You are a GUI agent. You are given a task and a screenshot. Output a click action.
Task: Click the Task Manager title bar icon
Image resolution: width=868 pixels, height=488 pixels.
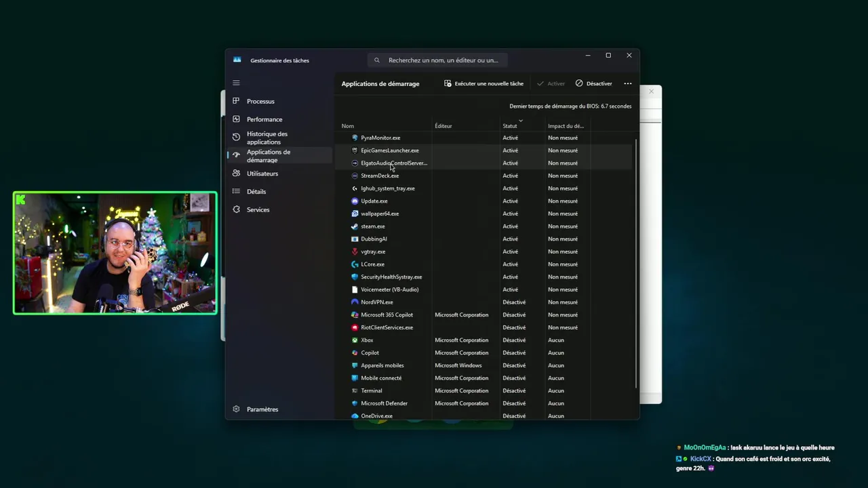click(237, 60)
